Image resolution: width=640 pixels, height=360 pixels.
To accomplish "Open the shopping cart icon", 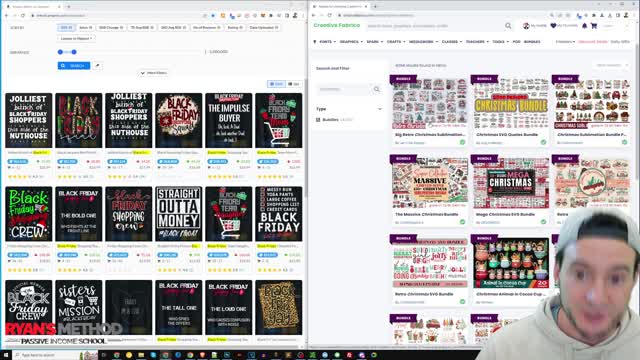I will 594,26.
